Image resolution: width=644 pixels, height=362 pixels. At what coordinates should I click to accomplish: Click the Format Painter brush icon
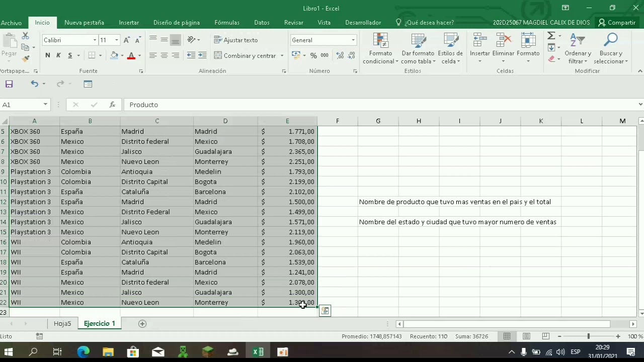coord(25,58)
